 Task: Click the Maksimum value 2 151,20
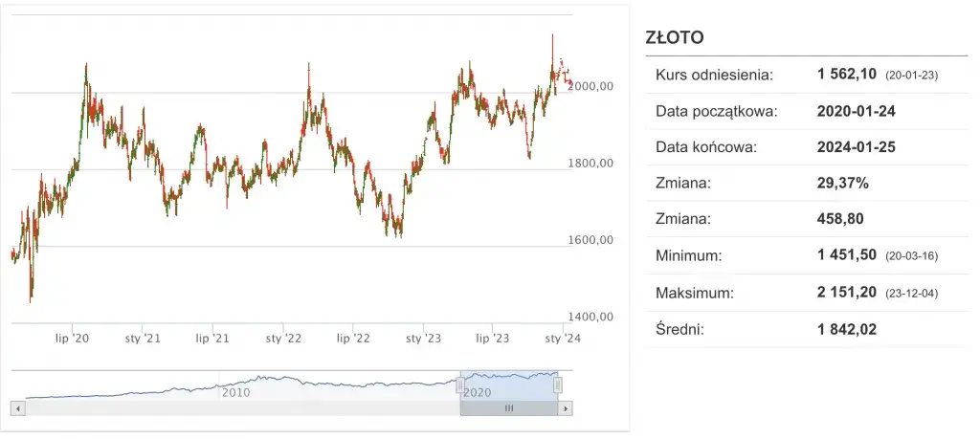(x=846, y=293)
